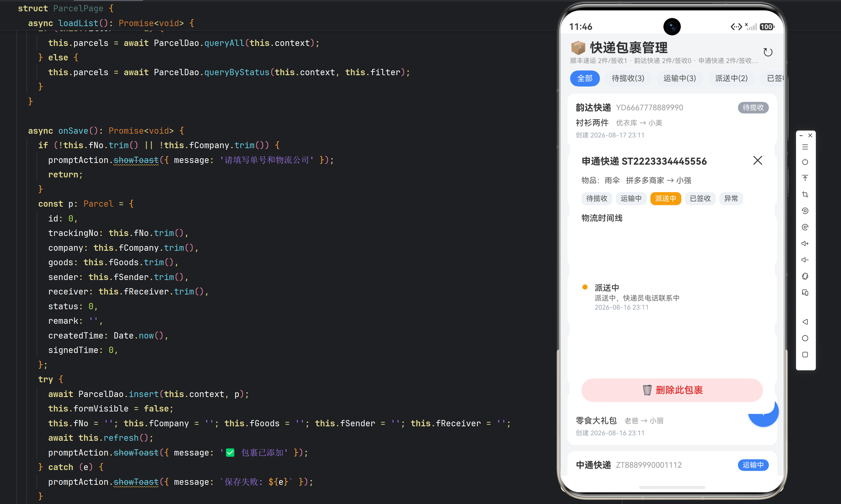This screenshot has width=841, height=504.
Task: Rotate the emulator screen right
Action: pos(805,227)
